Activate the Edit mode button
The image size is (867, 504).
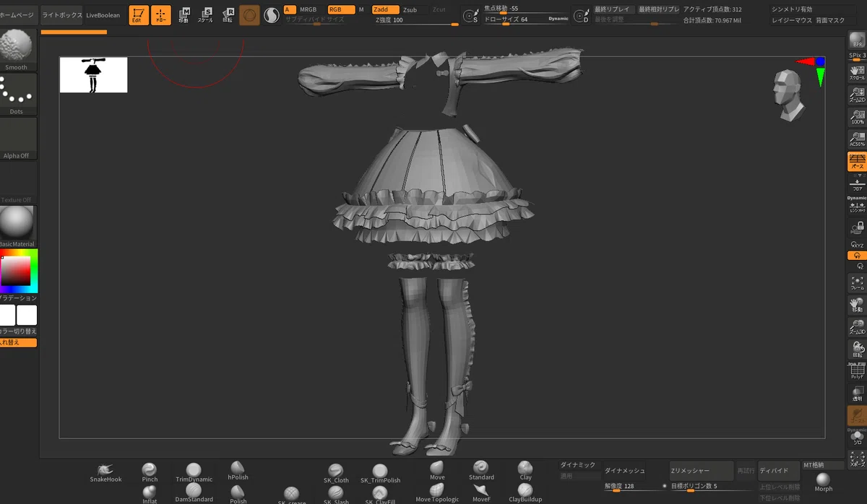(x=139, y=14)
